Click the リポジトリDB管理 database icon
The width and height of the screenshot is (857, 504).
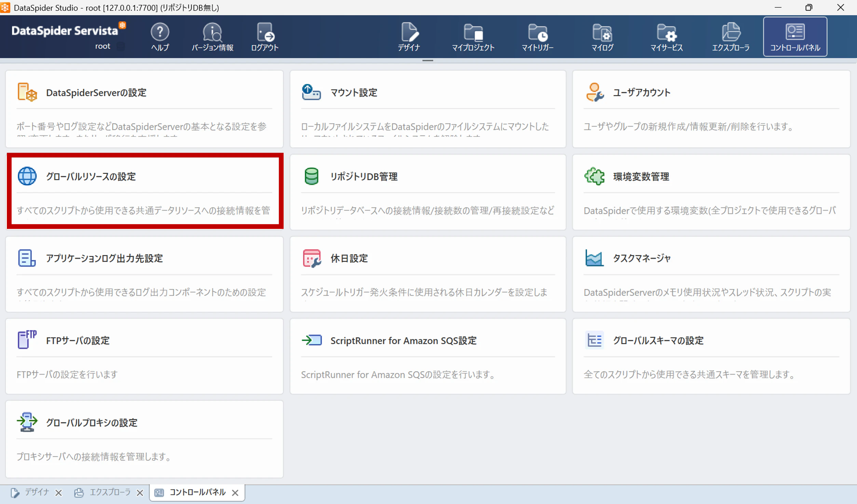pos(311,176)
